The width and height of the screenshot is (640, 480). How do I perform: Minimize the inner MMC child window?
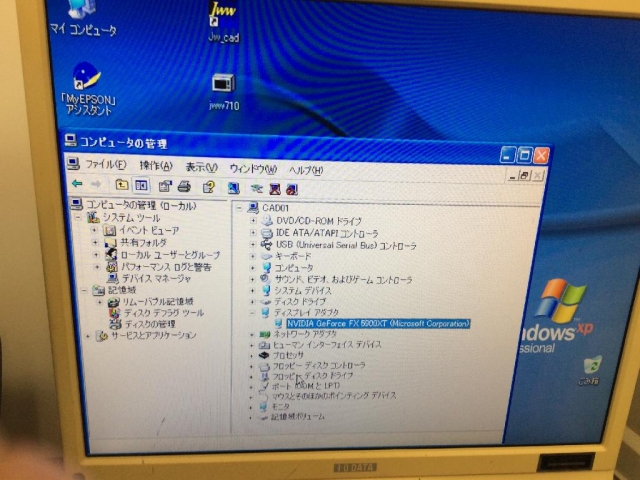click(513, 176)
